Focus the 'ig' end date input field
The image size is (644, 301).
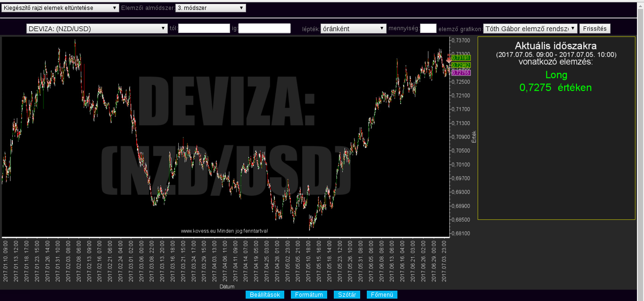264,29
